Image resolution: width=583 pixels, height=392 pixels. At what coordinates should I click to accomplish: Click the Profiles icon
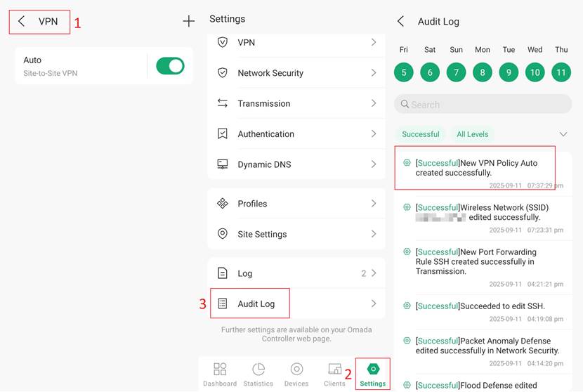(223, 204)
